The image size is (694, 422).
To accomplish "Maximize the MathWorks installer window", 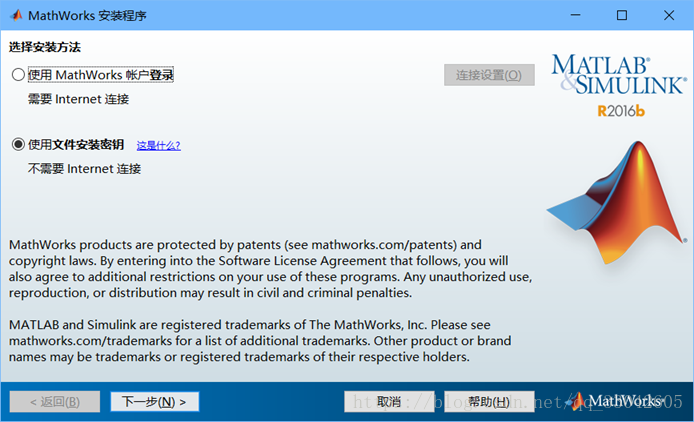I will click(x=622, y=15).
